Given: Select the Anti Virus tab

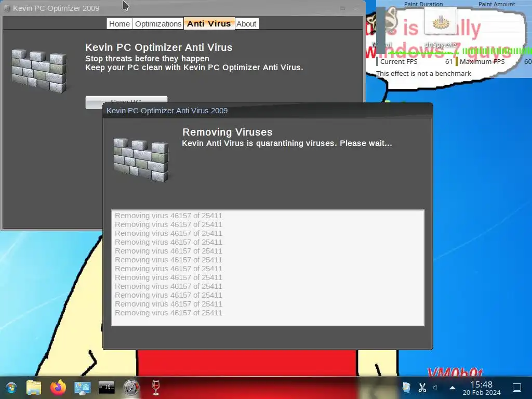Looking at the screenshot, I should pyautogui.click(x=209, y=24).
